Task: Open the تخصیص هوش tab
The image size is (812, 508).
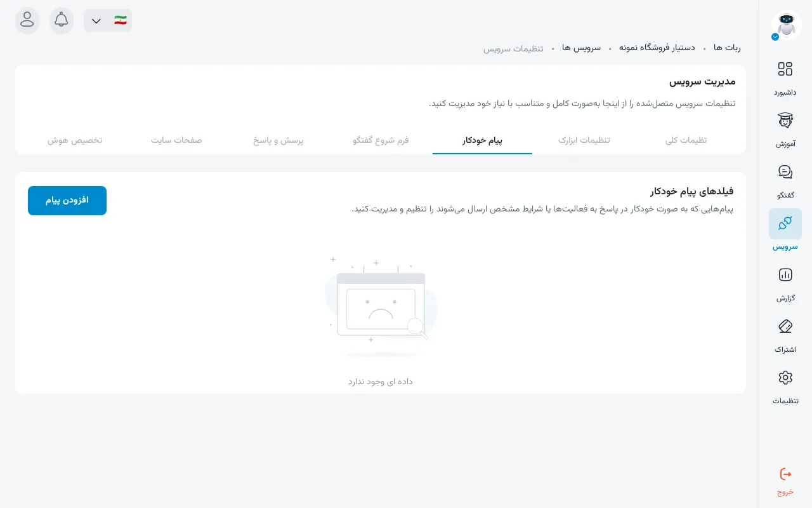Action: 75,140
